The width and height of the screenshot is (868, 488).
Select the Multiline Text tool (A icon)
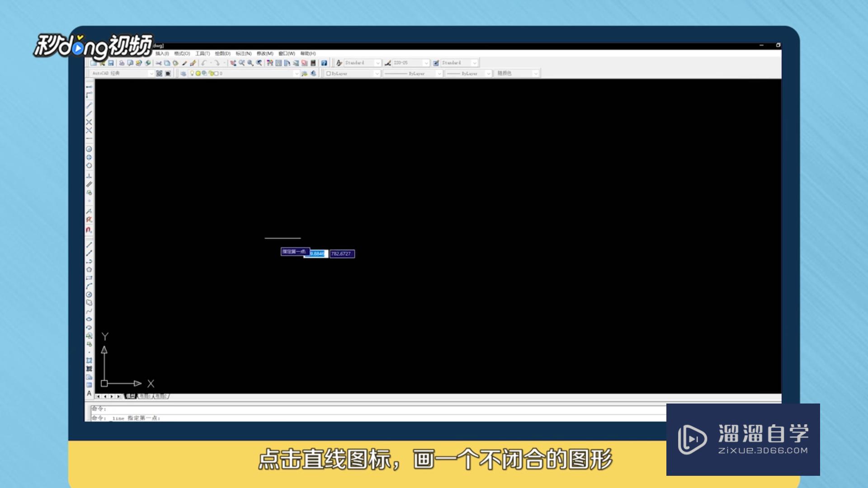pos(89,394)
